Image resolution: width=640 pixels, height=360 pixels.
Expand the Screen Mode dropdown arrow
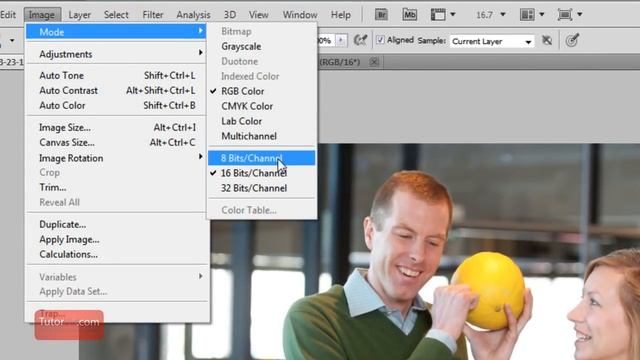580,14
